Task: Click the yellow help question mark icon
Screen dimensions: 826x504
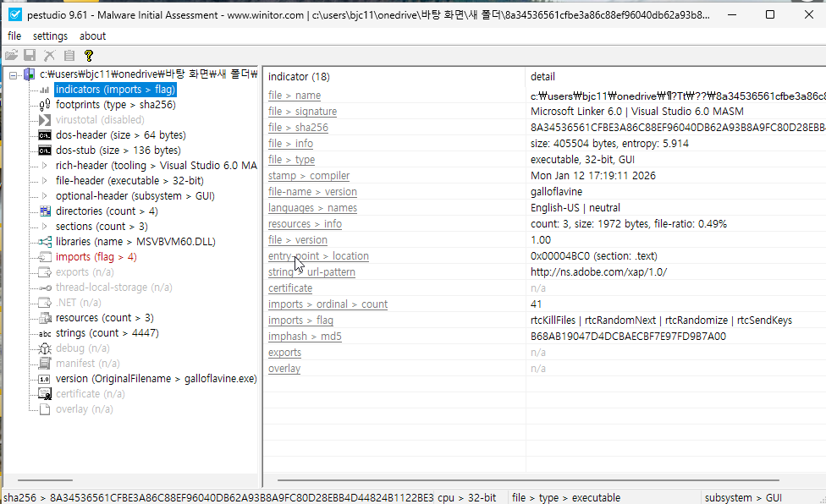Action: [x=88, y=56]
